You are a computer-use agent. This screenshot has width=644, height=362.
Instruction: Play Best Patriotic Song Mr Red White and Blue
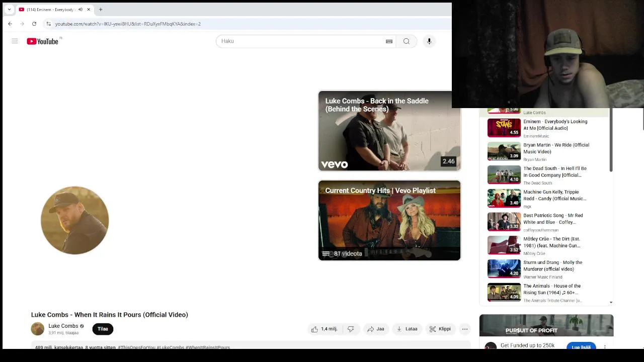coord(553,219)
